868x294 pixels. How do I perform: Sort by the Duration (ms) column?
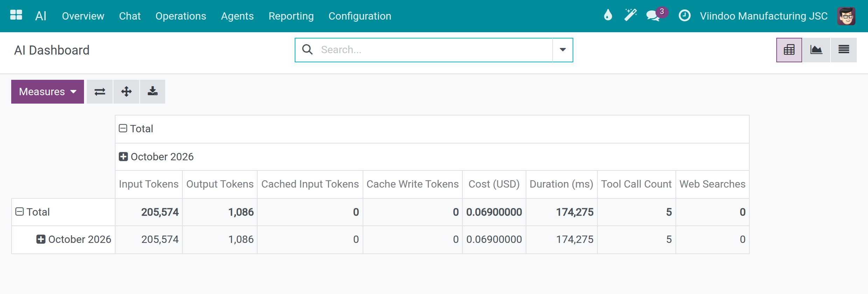(561, 184)
